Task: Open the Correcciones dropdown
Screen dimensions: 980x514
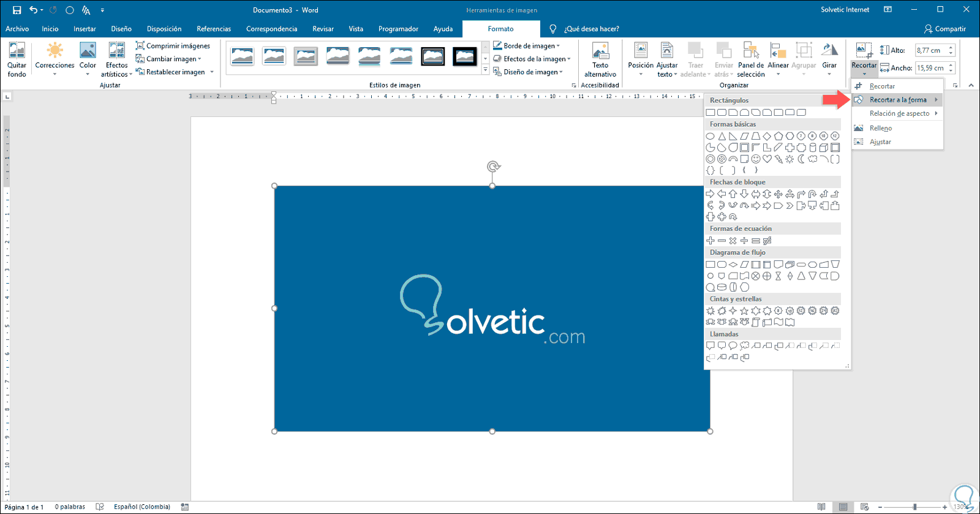Action: [55, 59]
